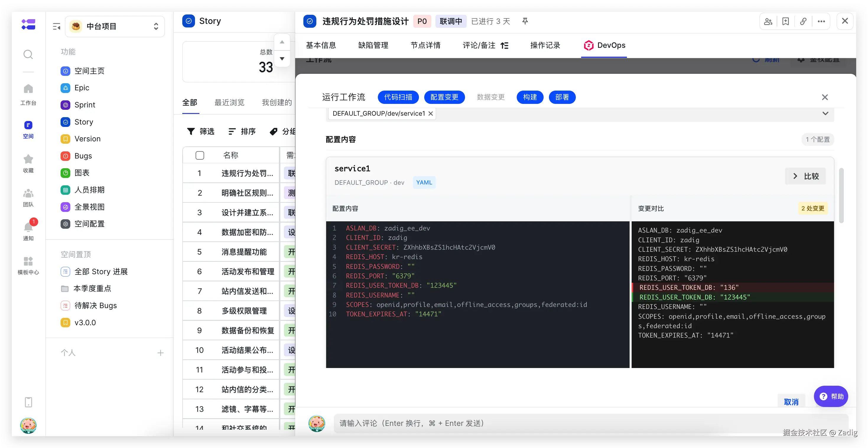This screenshot has width=868, height=448.
Task: Switch to the 操作记录 tab
Action: pos(545,45)
